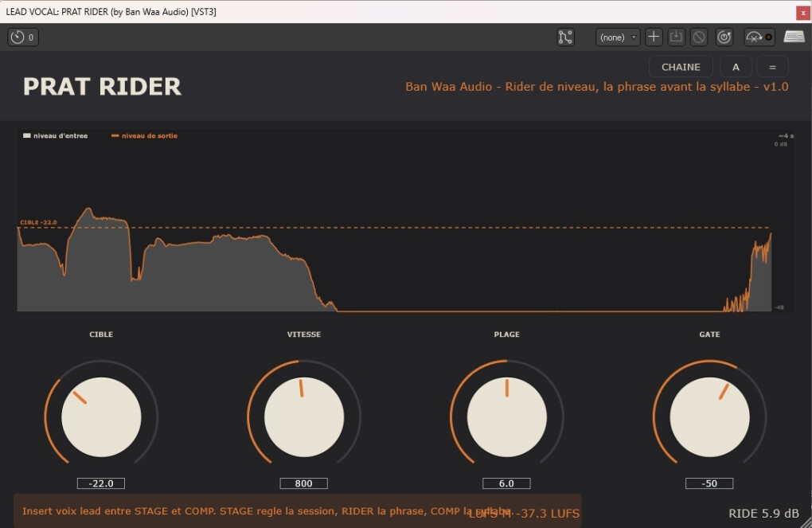The image size is (812, 528).
Task: Click the save/import preset icon
Action: [676, 37]
